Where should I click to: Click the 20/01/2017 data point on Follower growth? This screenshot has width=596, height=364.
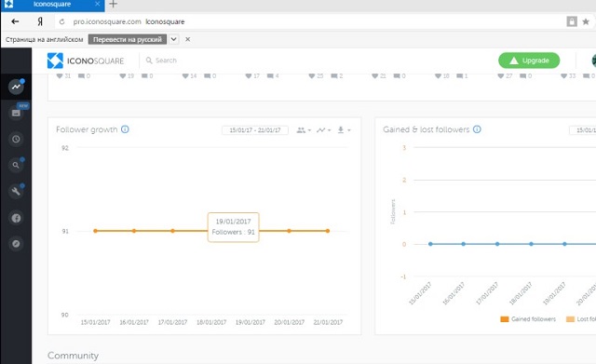[x=290, y=231]
